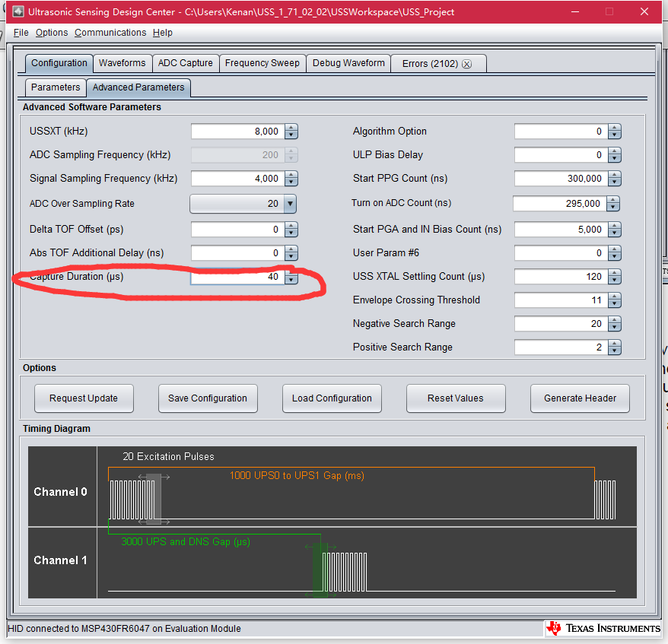This screenshot has width=668, height=644.
Task: Click Start PGA and IN Bias field
Action: coord(561,230)
